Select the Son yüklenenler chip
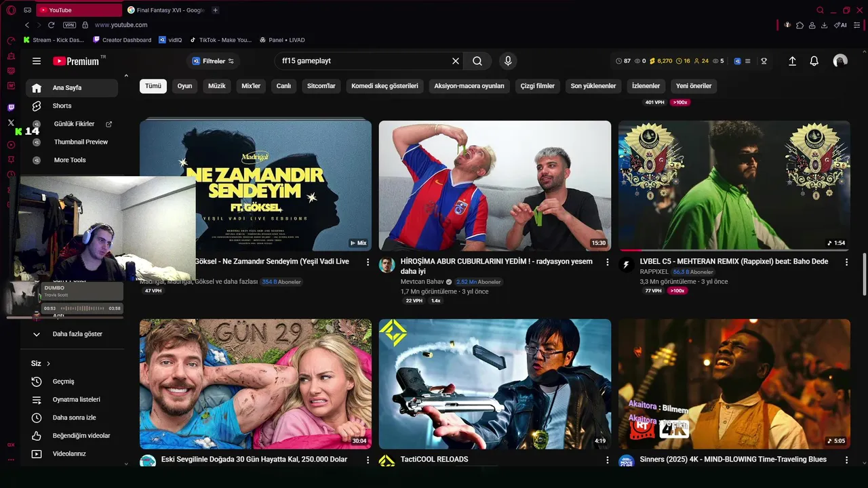Screen dimensions: 868x488 (x=593, y=86)
